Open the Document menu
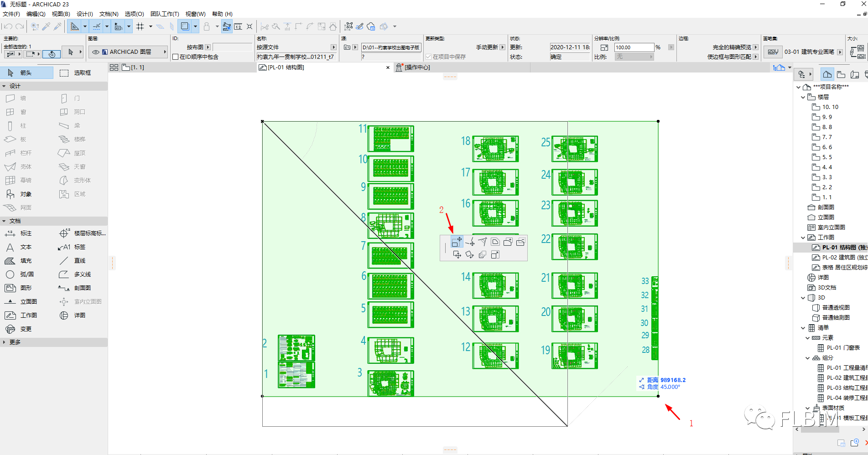The image size is (868, 455). pyautogui.click(x=109, y=14)
